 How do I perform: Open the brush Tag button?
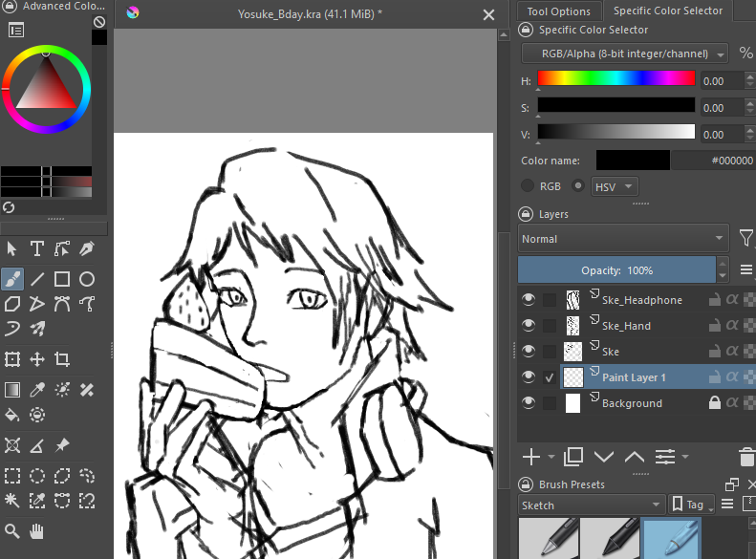tap(690, 505)
